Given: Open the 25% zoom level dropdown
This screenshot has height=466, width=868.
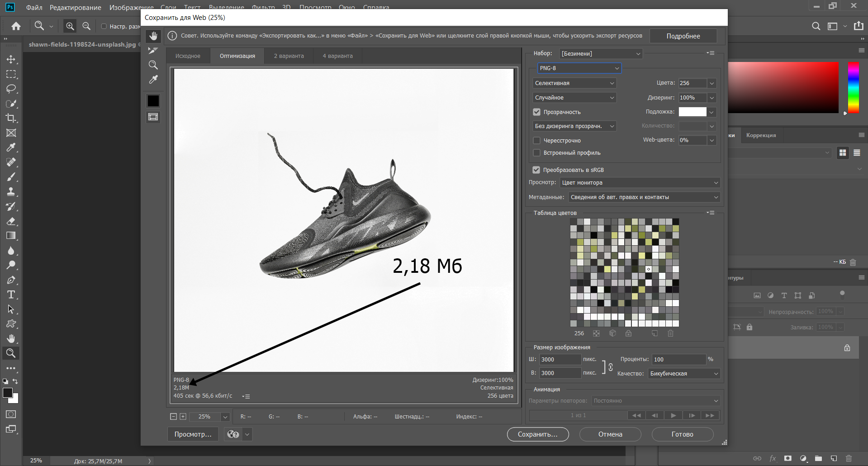Looking at the screenshot, I should click(225, 417).
